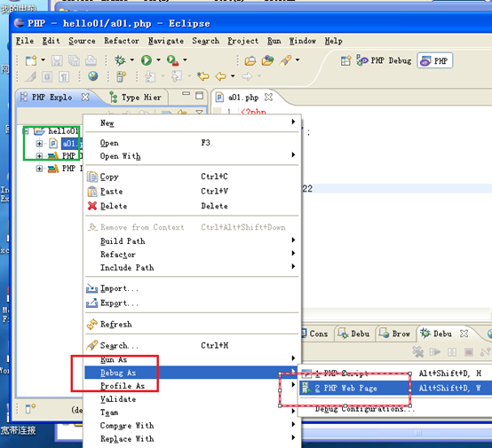Screen dimensions: 492x448
Task: Click the Suspend pause icon in Debug view
Action: (x=452, y=352)
